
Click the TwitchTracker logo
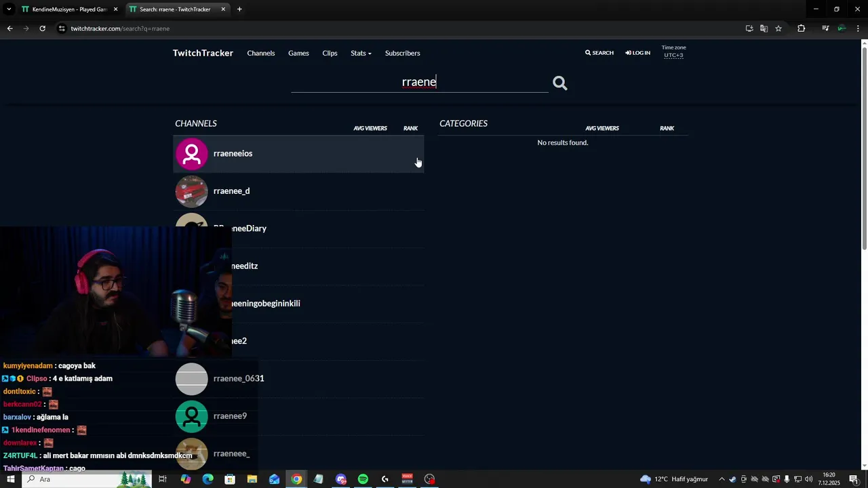203,53
